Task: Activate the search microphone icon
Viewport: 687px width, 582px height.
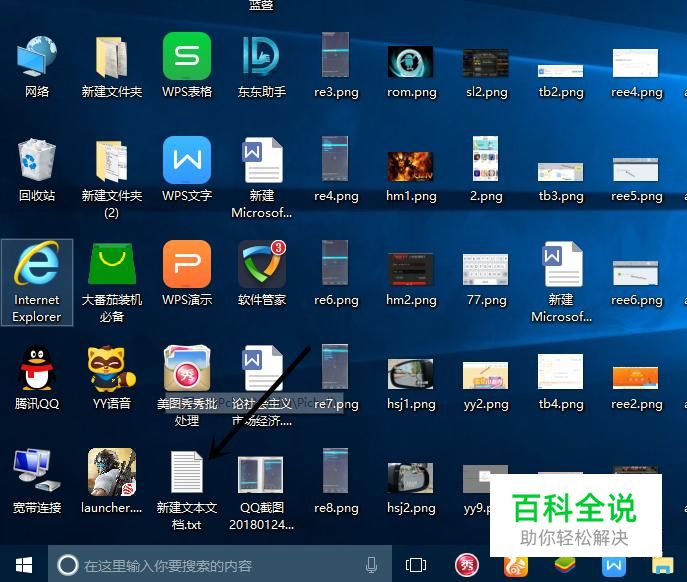Action: (x=372, y=565)
